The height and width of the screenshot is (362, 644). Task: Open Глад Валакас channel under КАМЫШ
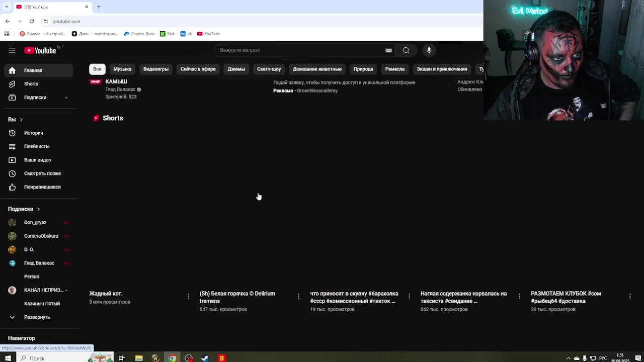point(120,89)
